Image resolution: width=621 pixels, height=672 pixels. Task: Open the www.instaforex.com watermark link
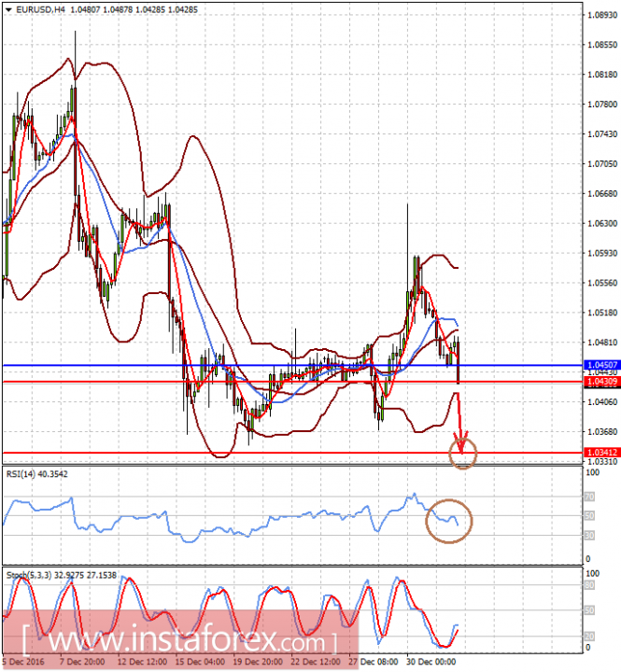tap(179, 640)
